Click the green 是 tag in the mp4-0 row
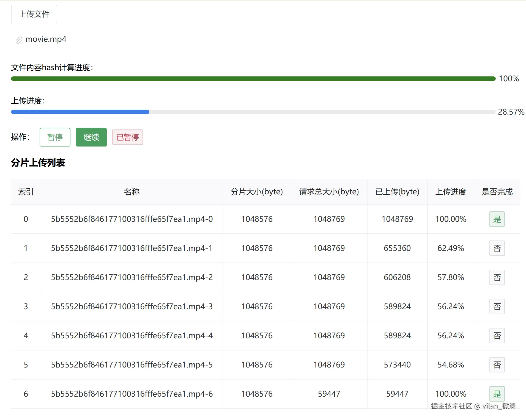Screen dimensions: 526x420 [x=497, y=219]
